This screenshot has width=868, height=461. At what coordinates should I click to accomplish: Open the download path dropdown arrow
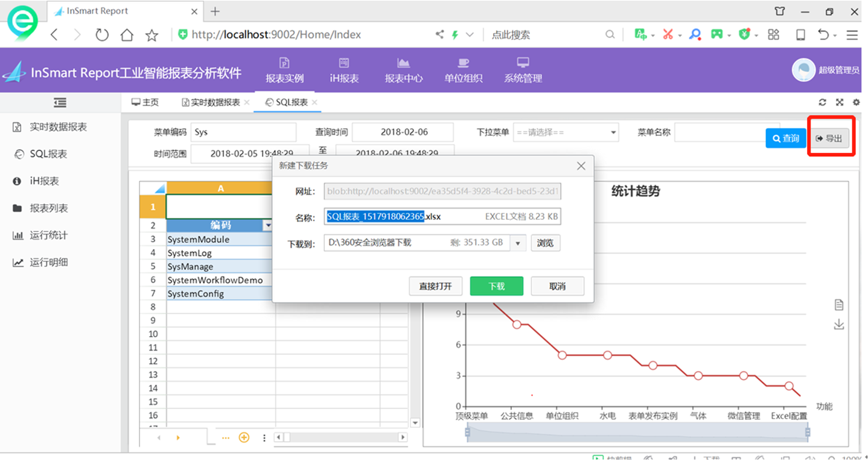[517, 243]
